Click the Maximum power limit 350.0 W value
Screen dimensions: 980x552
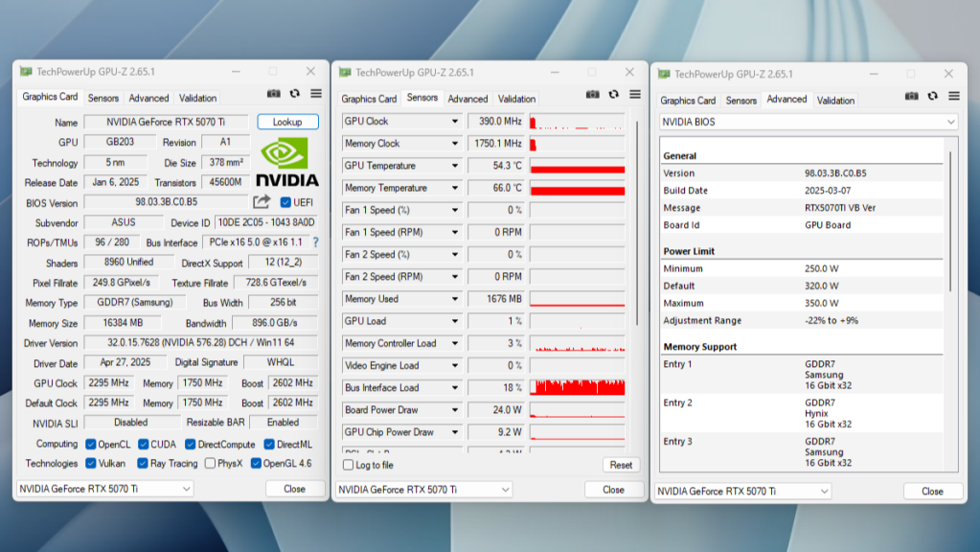point(821,303)
